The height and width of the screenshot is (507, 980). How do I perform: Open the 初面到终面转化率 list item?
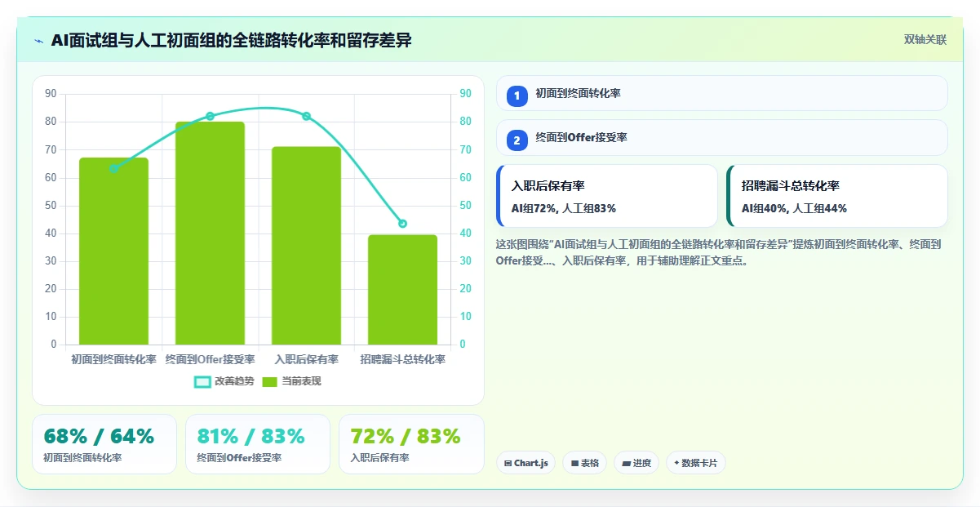(x=722, y=93)
